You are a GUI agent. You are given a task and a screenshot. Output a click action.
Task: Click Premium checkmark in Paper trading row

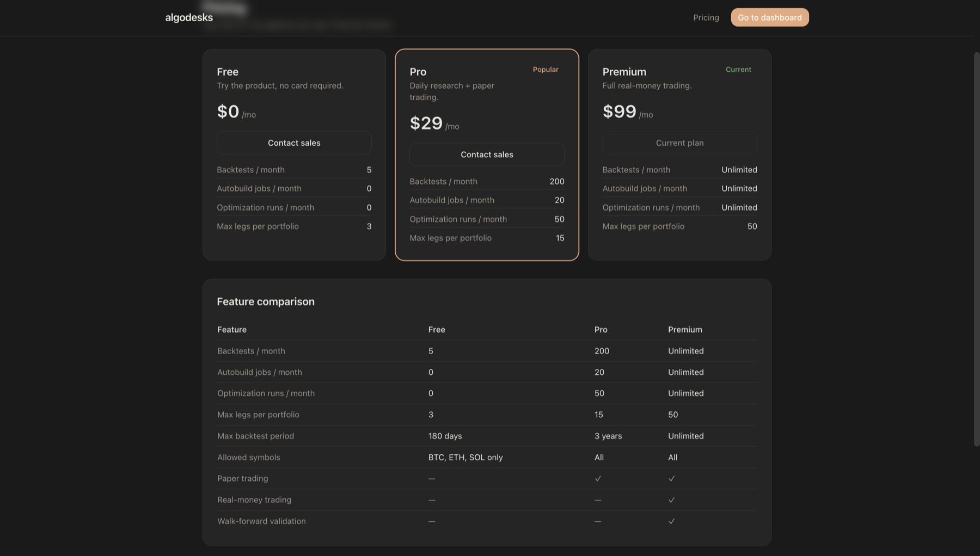(671, 479)
